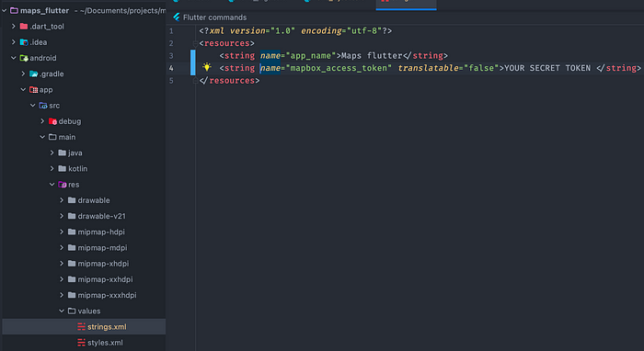Click the drawable-v21 folder icon
The width and height of the screenshot is (644, 351).
tap(72, 216)
